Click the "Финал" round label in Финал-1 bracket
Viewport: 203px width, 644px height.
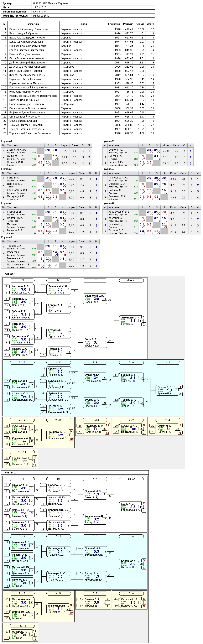click(x=131, y=280)
